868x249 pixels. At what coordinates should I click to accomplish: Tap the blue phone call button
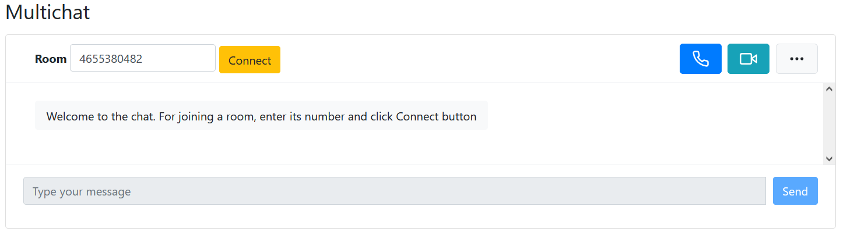700,59
